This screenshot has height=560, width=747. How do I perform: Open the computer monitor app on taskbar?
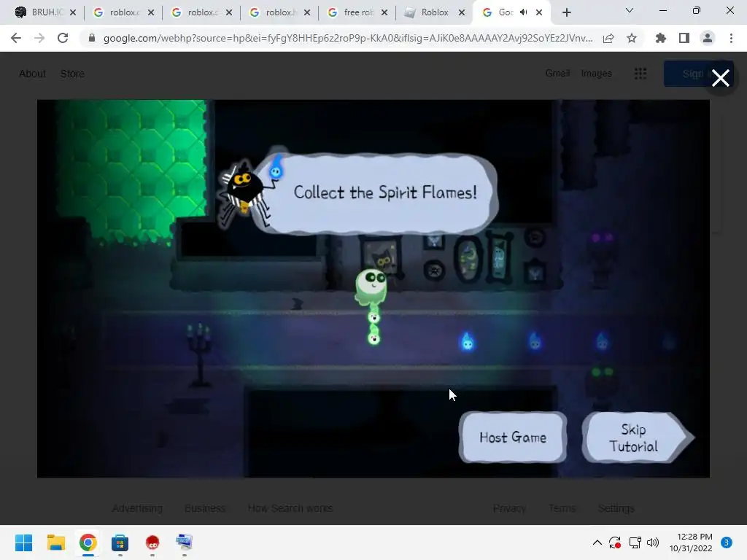coord(185,542)
